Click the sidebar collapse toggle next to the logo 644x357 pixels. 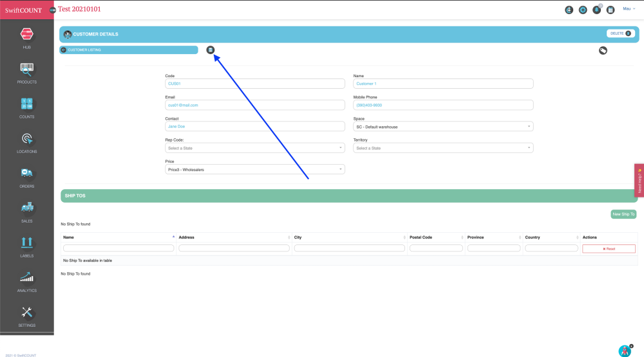[x=53, y=10]
